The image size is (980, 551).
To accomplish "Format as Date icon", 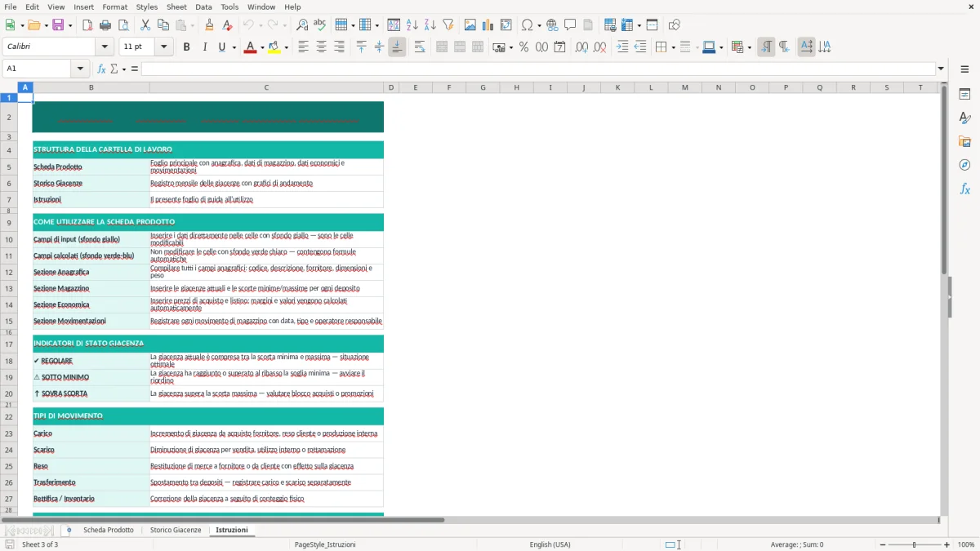I will coord(559,47).
